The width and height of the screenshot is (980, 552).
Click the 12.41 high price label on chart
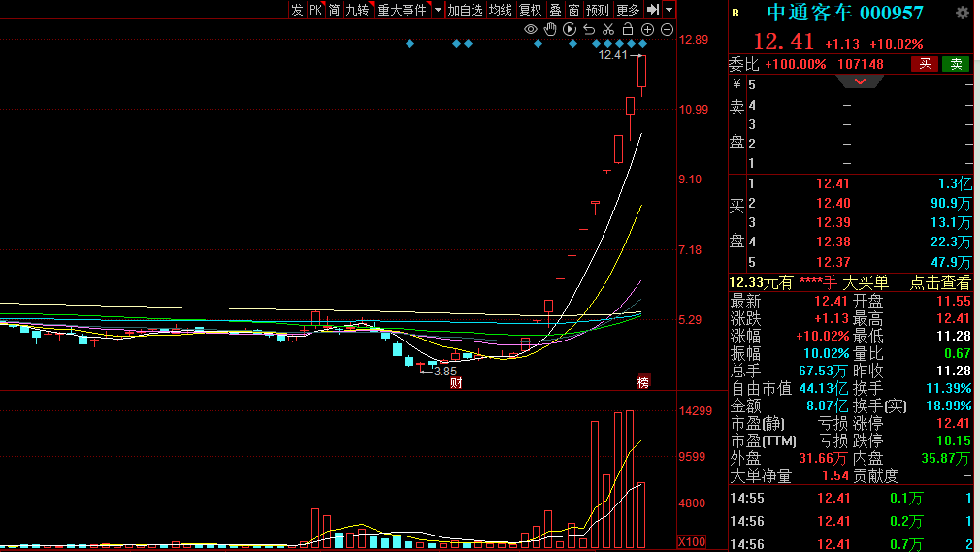[612, 55]
